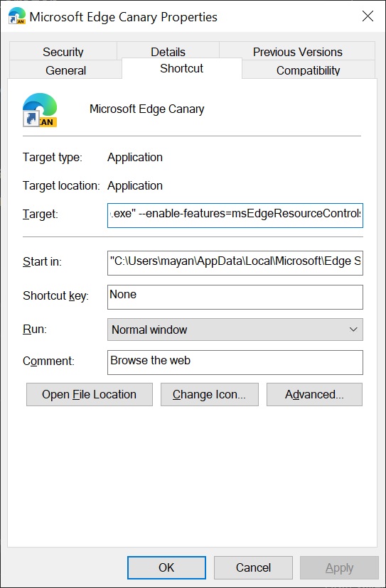Image resolution: width=386 pixels, height=588 pixels.
Task: Click the Application value beside Target location
Action: [135, 185]
